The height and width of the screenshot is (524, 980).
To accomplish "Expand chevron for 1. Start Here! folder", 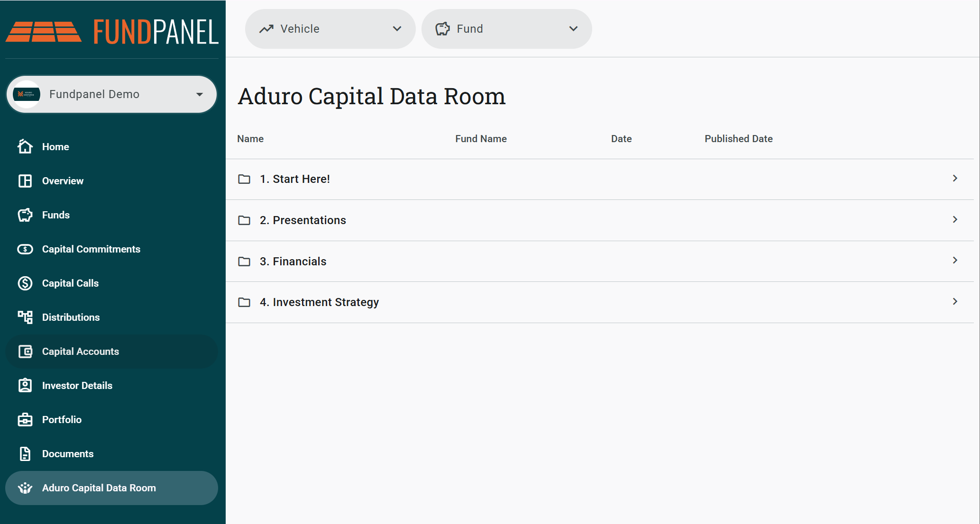I will [x=955, y=178].
